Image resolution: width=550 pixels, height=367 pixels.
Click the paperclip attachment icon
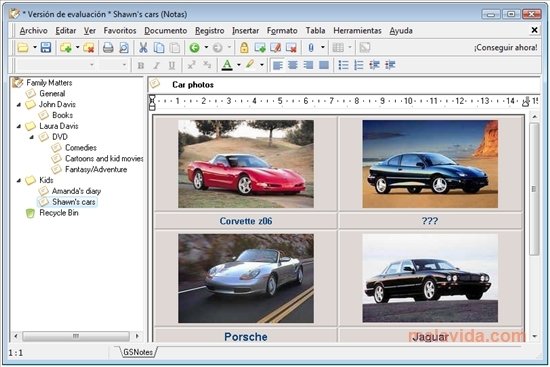(x=311, y=47)
